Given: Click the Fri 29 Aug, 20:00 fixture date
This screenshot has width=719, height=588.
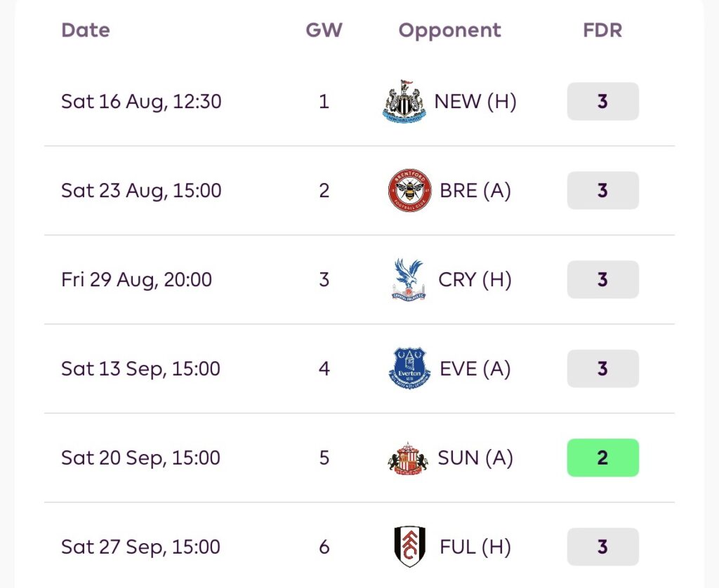Looking at the screenshot, I should click(137, 279).
